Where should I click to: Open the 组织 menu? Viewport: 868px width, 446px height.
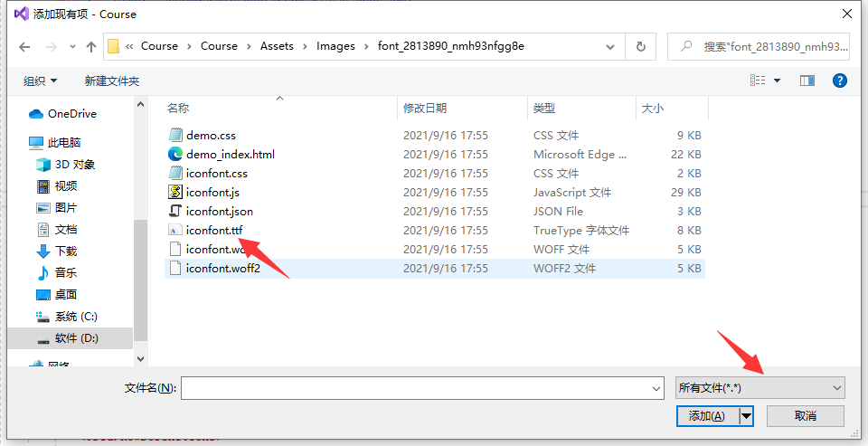point(40,81)
